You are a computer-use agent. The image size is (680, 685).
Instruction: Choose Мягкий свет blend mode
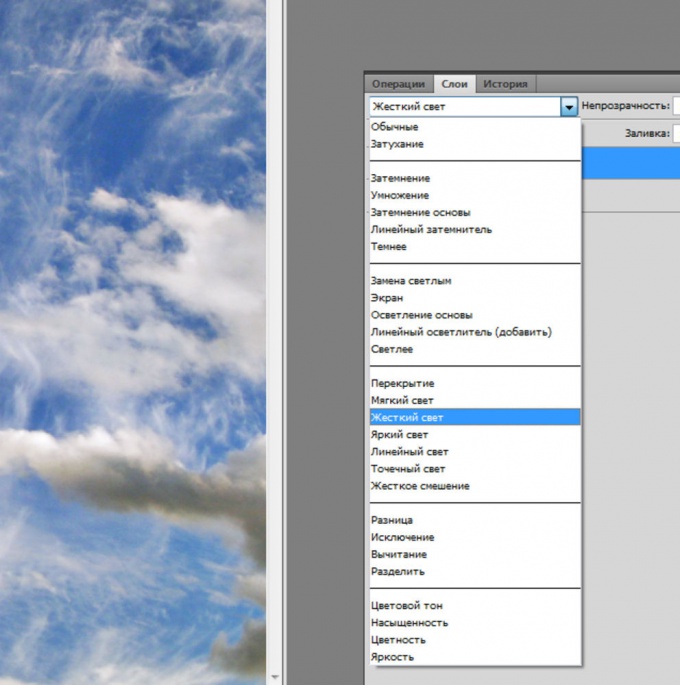click(475, 400)
